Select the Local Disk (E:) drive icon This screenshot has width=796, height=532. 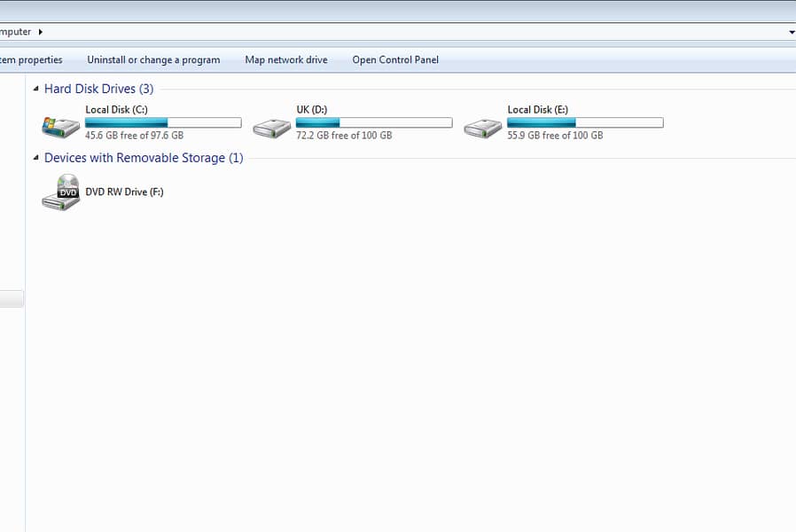482,127
